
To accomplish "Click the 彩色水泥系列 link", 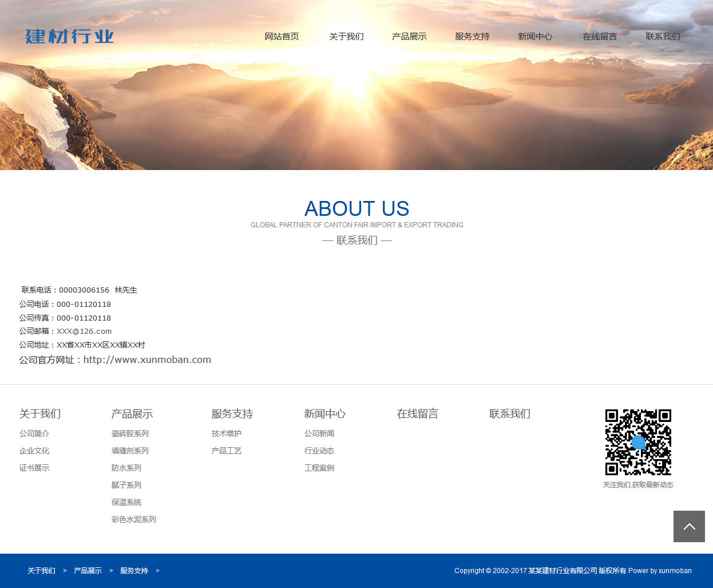I will pyautogui.click(x=134, y=519).
